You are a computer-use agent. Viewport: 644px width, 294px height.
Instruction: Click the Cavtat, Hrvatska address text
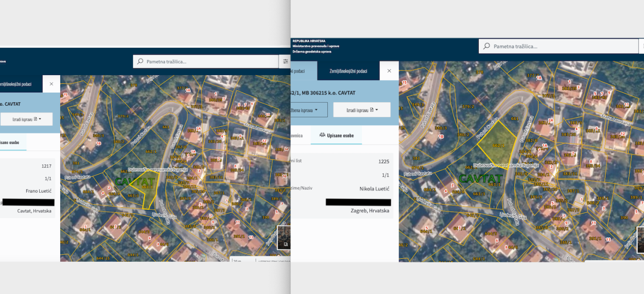(34, 211)
